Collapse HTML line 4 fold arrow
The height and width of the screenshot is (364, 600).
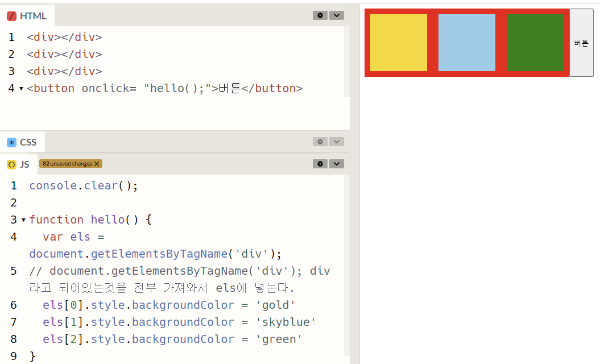pos(22,89)
